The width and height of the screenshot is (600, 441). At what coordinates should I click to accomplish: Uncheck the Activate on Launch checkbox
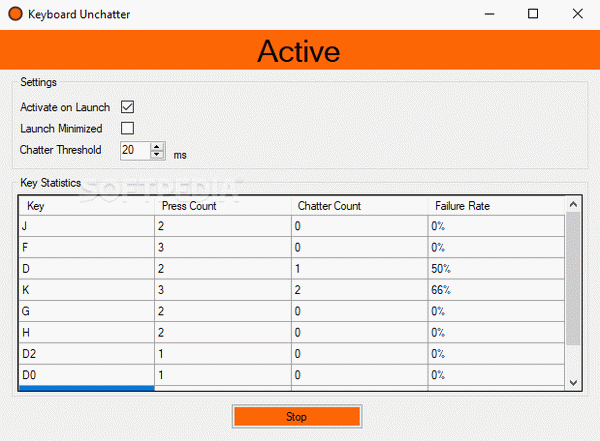(x=127, y=107)
